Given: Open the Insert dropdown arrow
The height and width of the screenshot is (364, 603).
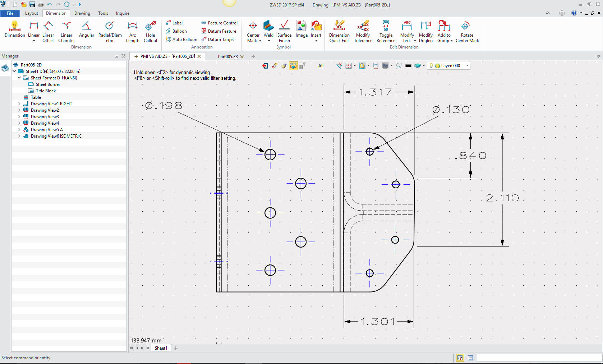Looking at the screenshot, I should pyautogui.click(x=316, y=41).
